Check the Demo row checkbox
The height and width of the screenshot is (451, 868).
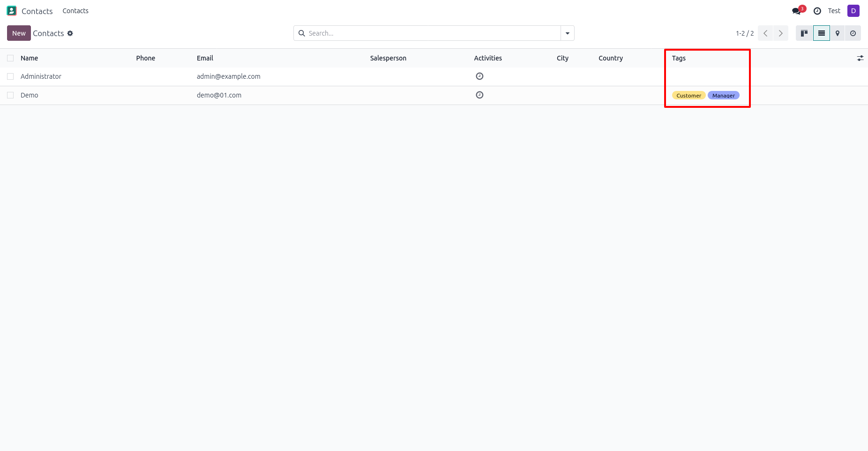[10, 95]
